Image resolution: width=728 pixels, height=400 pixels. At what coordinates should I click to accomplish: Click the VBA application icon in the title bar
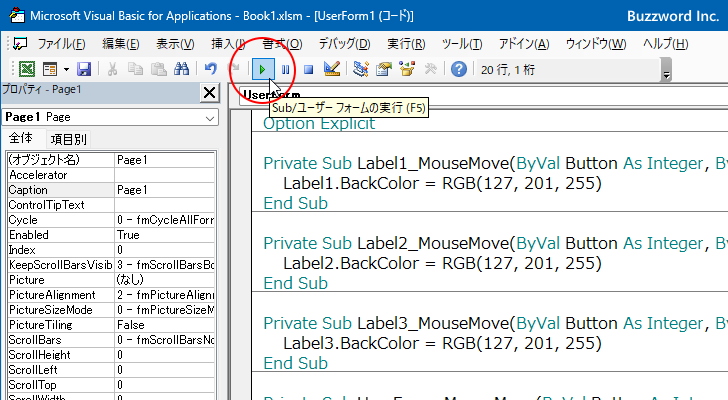coord(17,15)
